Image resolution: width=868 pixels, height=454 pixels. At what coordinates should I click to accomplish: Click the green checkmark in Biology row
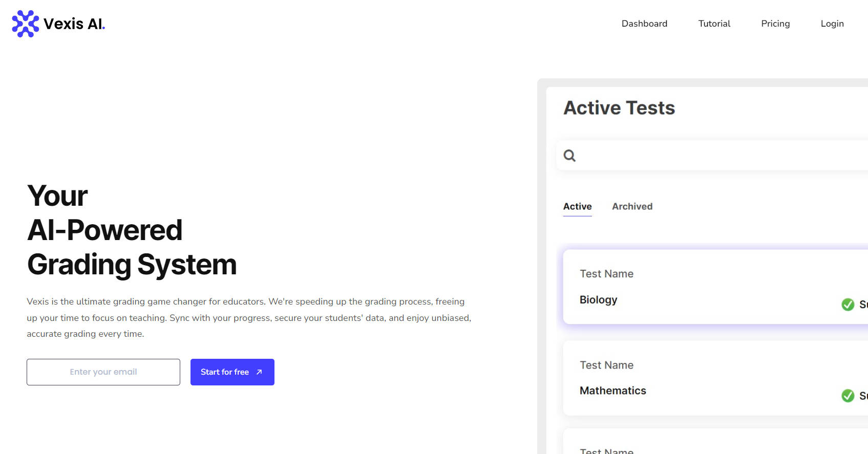[848, 305]
